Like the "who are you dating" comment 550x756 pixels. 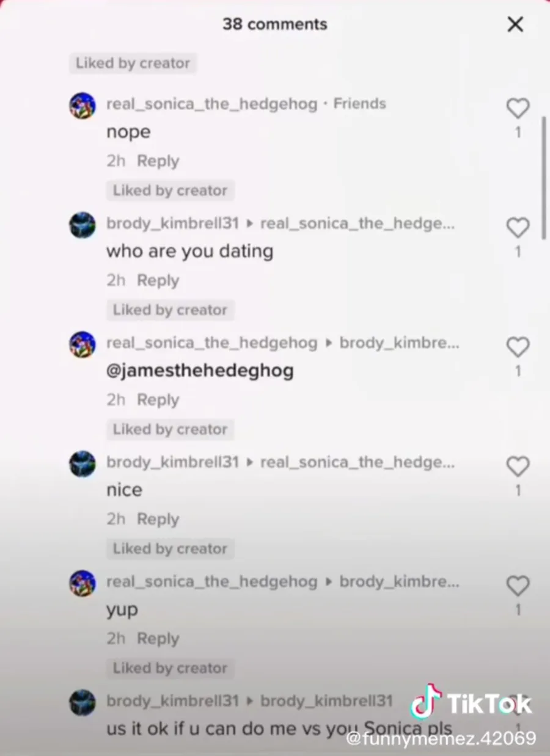point(518,228)
